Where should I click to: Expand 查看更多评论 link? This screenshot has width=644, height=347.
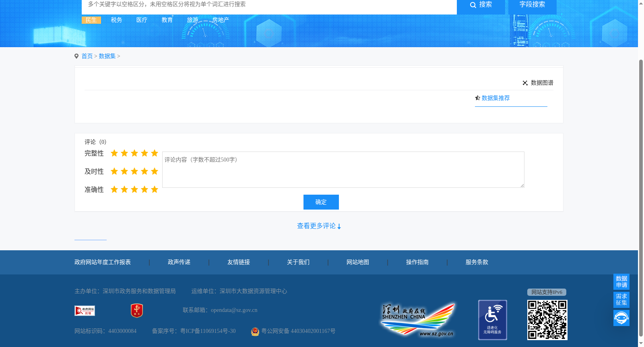(x=319, y=226)
